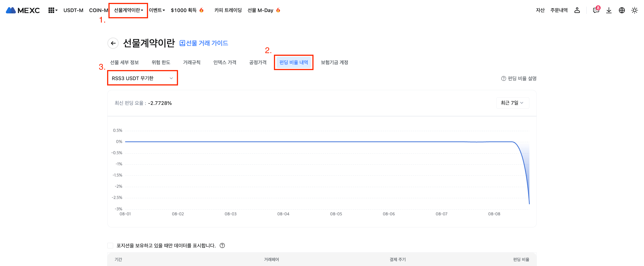The image size is (644, 266).
Task: Open the 선물 거래 가이드 link
Action: [x=204, y=43]
